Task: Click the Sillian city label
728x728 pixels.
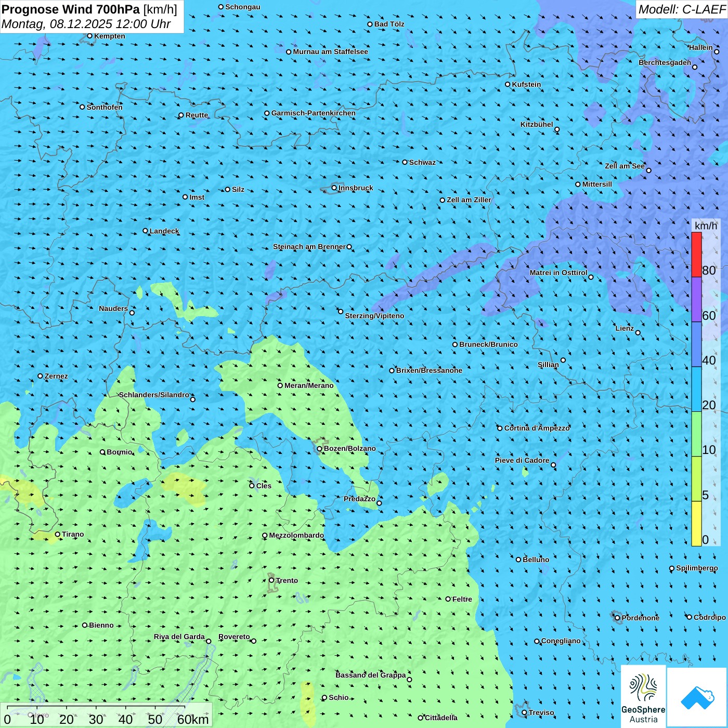Action: pyautogui.click(x=548, y=365)
